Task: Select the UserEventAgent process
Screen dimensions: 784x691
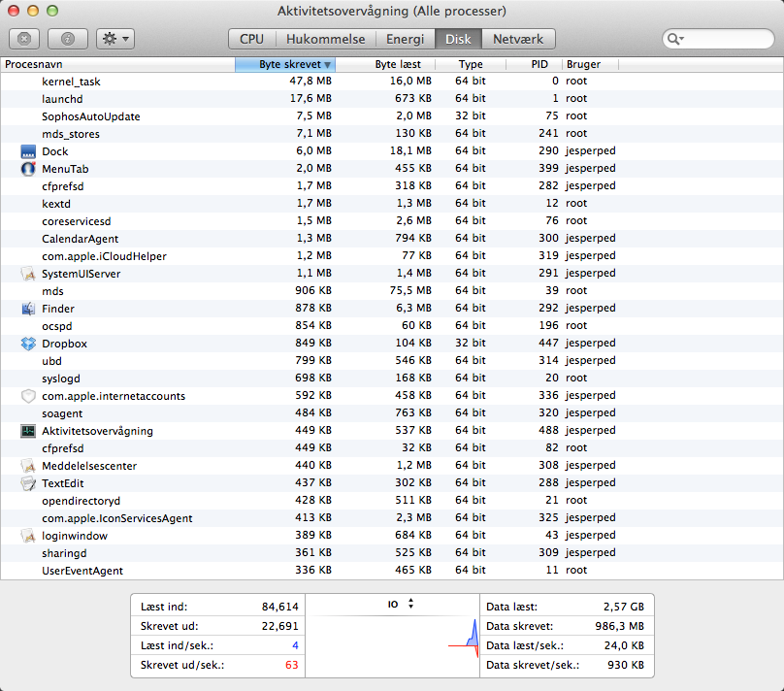Action: pyautogui.click(x=392, y=571)
